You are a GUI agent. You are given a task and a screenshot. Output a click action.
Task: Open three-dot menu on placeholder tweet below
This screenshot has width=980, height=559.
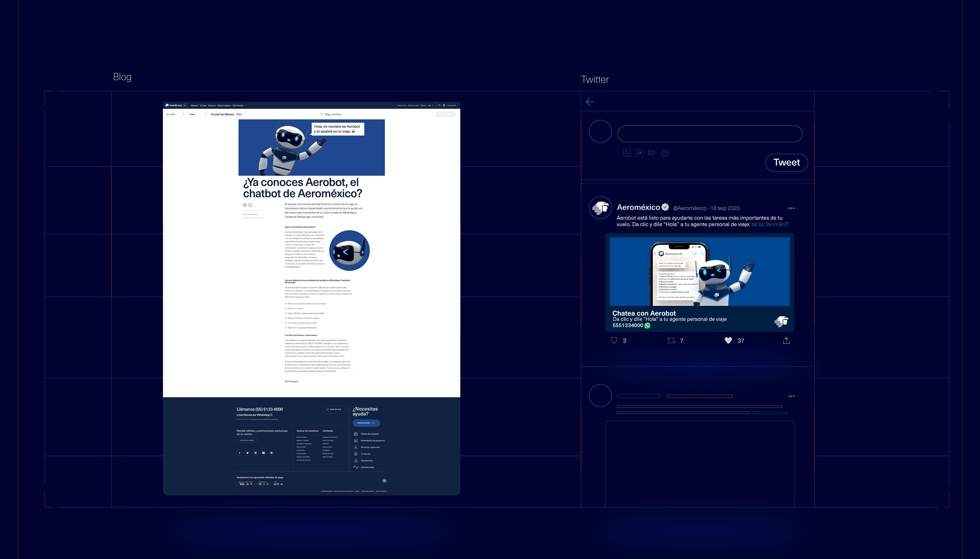[x=791, y=396]
